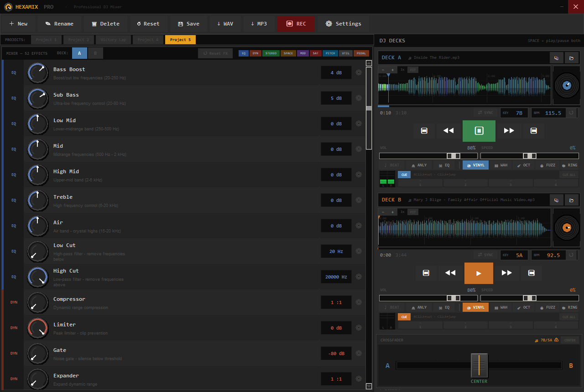Switch mixer to Deck B
The width and height of the screenshot is (584, 392).
click(x=95, y=53)
